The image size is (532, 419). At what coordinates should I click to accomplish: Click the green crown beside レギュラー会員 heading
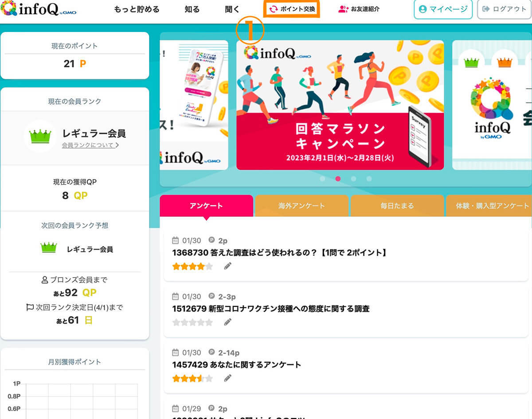[40, 136]
